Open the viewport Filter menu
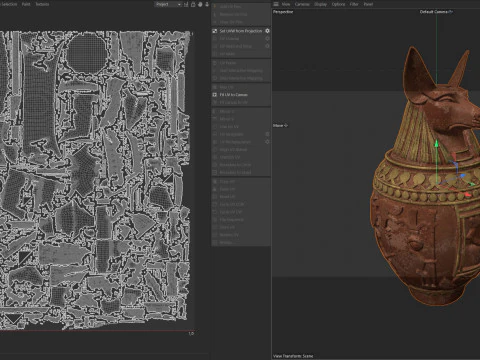Viewport: 480px width, 360px height. [354, 4]
